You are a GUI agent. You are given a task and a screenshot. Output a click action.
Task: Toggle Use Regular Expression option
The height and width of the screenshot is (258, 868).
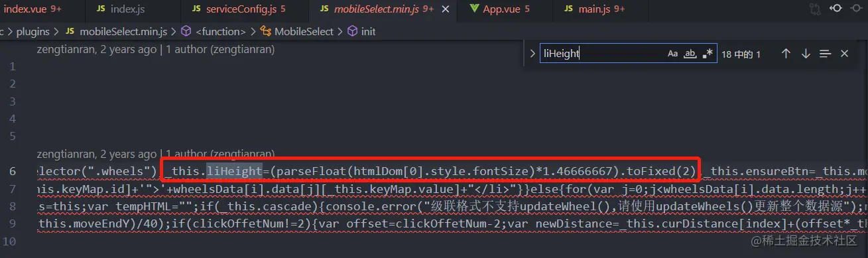(708, 54)
